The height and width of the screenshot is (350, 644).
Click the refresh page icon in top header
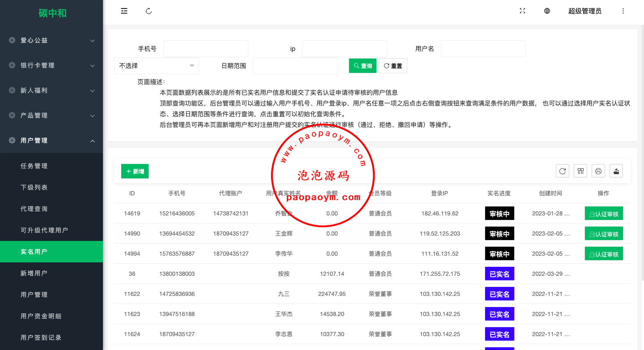coord(149,11)
